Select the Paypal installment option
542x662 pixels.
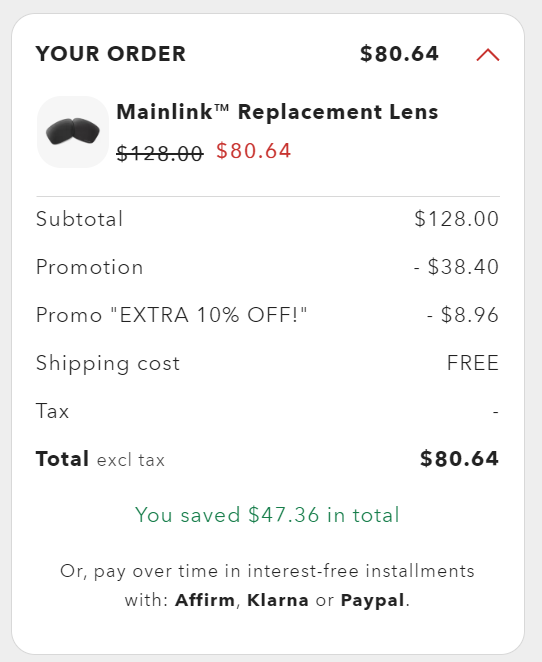pos(373,600)
